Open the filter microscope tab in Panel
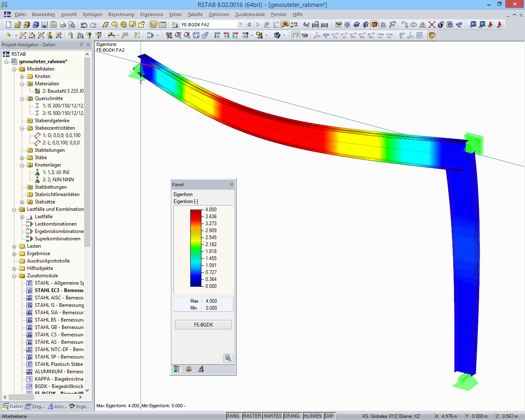The image size is (525, 420). pos(201,369)
